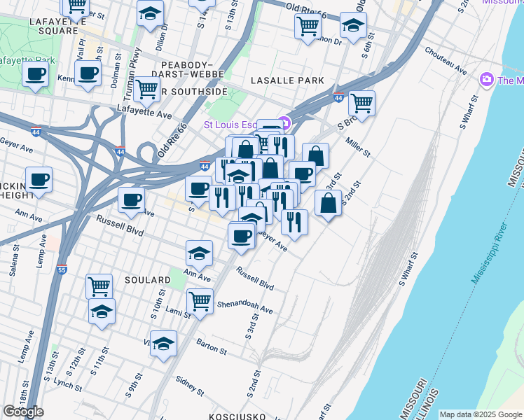Select the school marker next to S 6th St
Viewport: 524px width, 420px height.
[x=353, y=26]
